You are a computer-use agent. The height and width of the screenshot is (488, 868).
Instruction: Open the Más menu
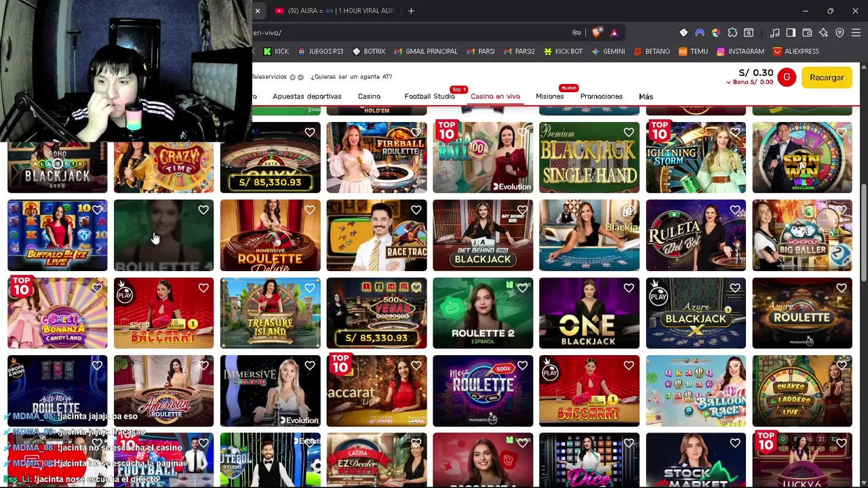(646, 96)
